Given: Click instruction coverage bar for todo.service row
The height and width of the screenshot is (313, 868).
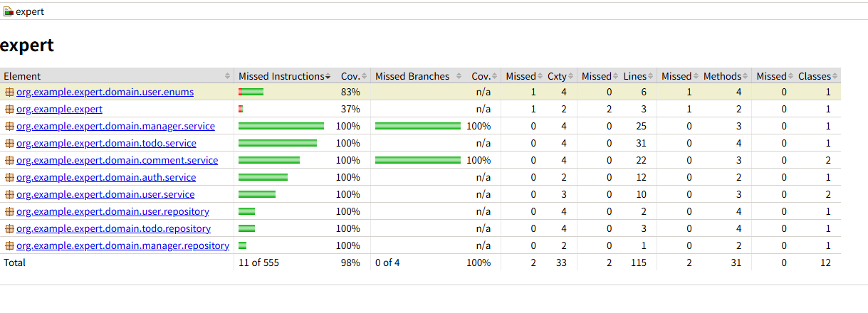Looking at the screenshot, I should pos(278,143).
